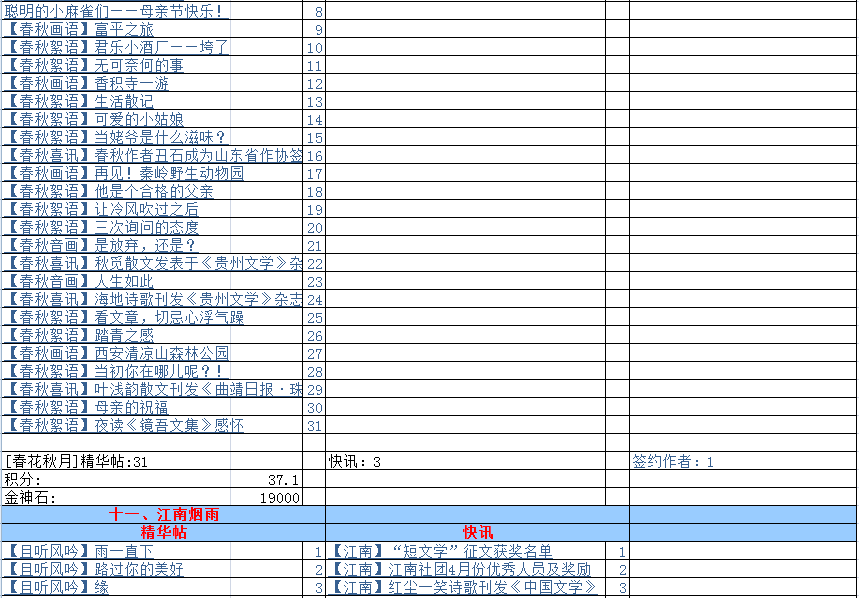
Task: Select the 十一、江南烟雨 section header
Action: [164, 515]
